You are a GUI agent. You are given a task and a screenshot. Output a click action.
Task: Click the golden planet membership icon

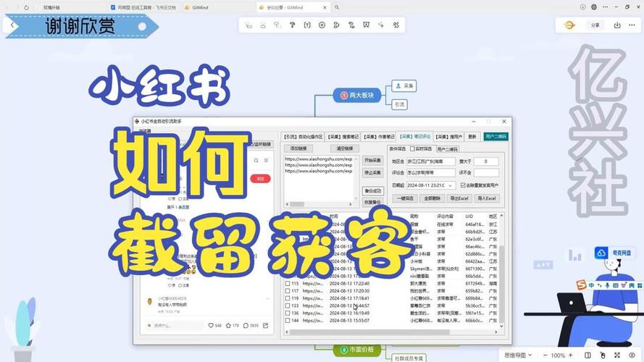point(569,25)
